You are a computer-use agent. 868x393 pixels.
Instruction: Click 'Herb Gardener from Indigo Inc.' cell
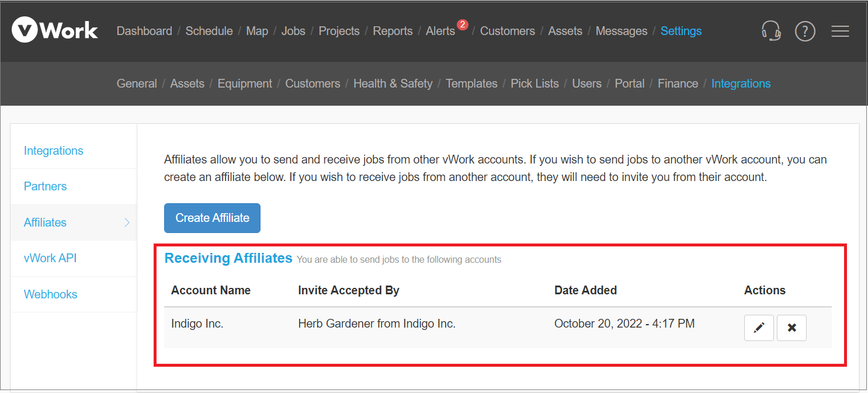click(x=377, y=324)
